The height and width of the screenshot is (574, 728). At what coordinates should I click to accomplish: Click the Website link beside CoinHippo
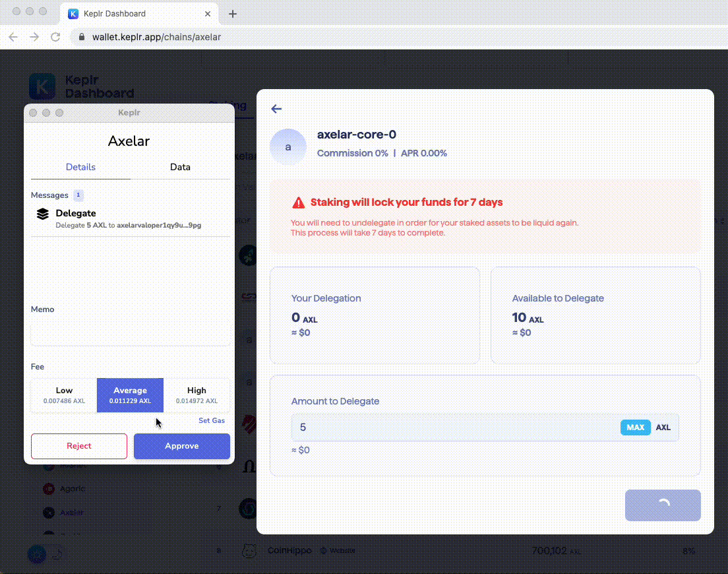click(338, 550)
